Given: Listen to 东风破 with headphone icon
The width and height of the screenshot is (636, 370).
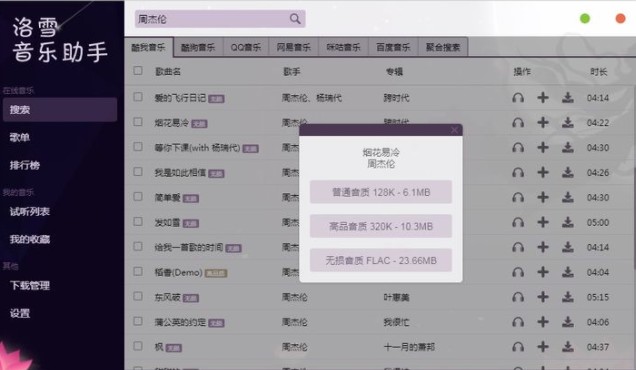Looking at the screenshot, I should 518,297.
